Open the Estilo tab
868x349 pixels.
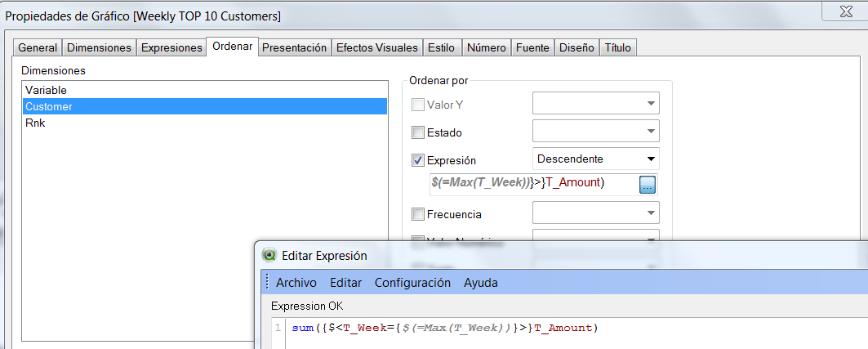click(441, 47)
